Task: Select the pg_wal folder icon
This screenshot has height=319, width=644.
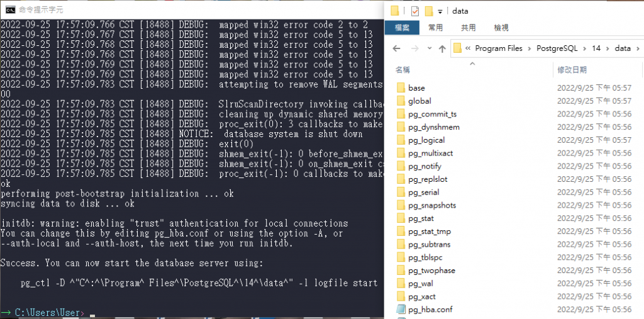Action: click(401, 283)
